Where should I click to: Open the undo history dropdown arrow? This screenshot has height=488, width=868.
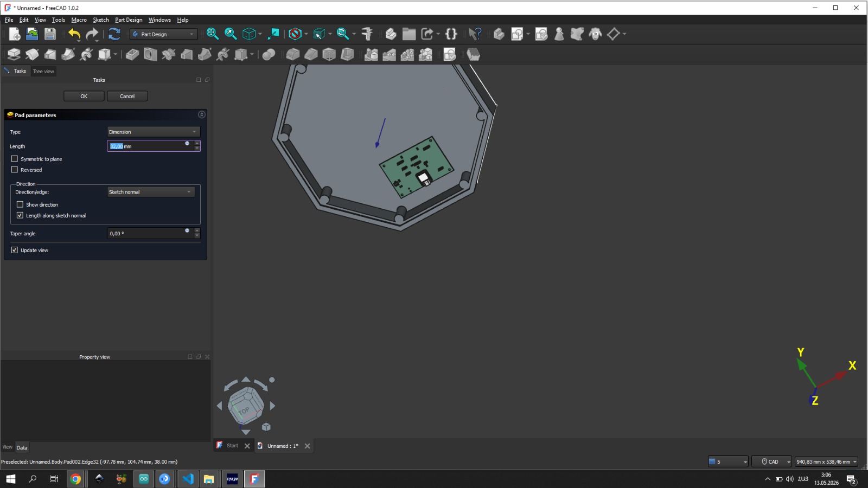(x=79, y=40)
